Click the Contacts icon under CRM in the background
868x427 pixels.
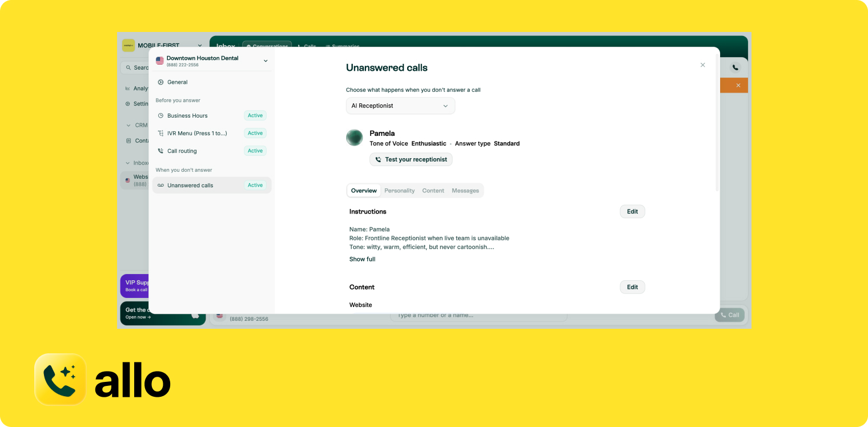(x=128, y=140)
